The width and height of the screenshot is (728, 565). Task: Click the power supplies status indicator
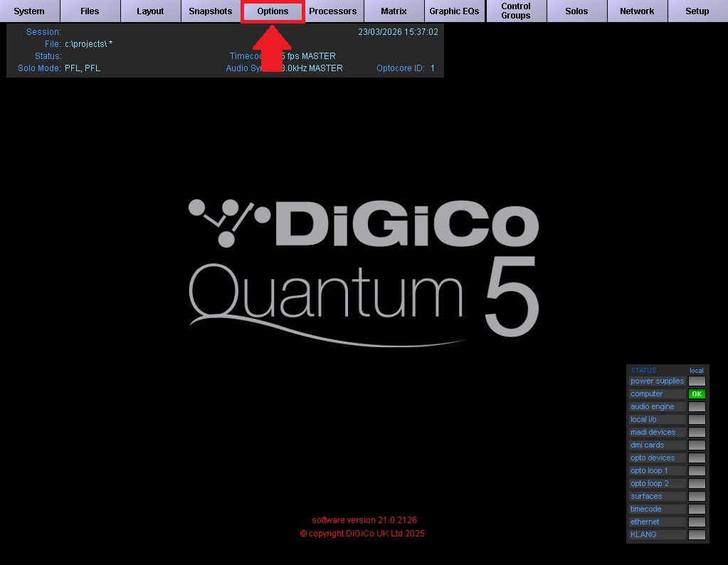697,381
